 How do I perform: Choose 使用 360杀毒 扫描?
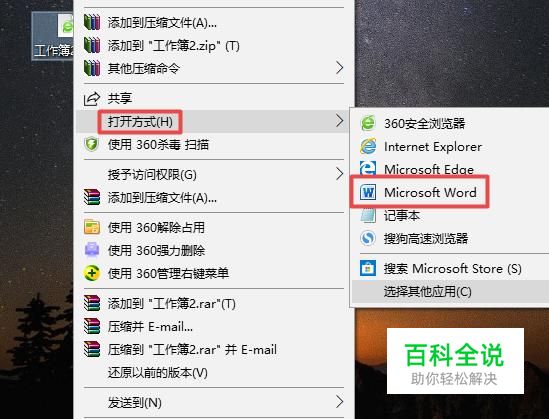214,145
